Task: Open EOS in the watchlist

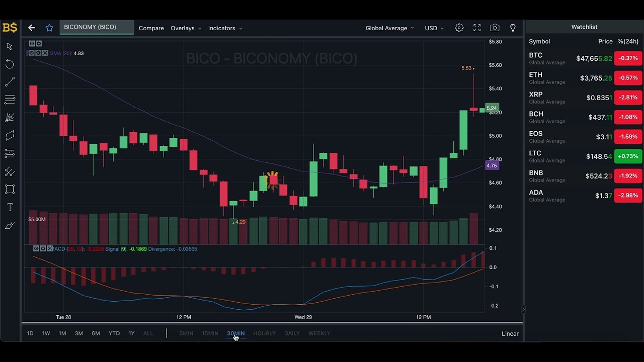Action: [x=585, y=137]
